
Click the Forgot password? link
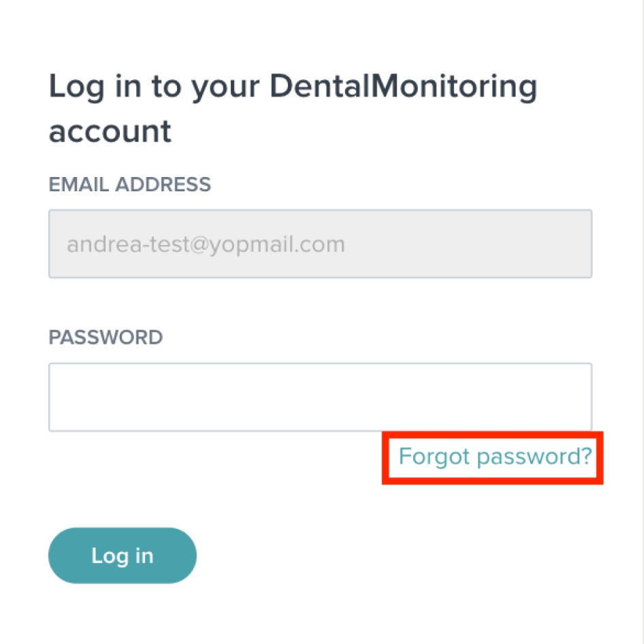pyautogui.click(x=495, y=456)
